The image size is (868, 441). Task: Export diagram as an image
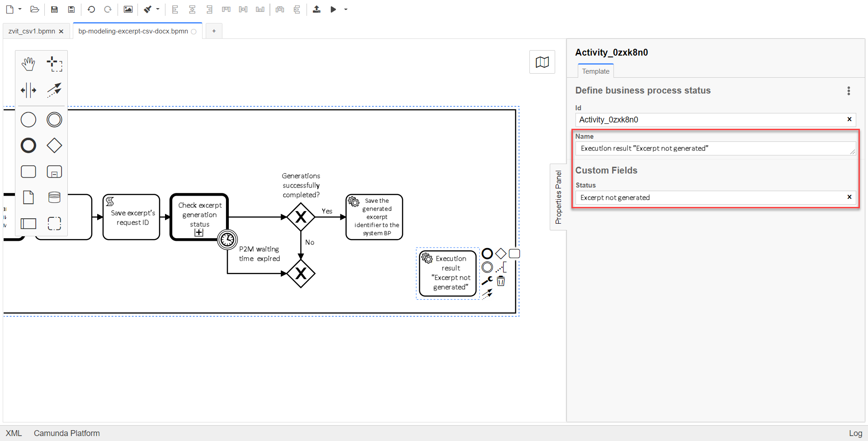point(128,9)
